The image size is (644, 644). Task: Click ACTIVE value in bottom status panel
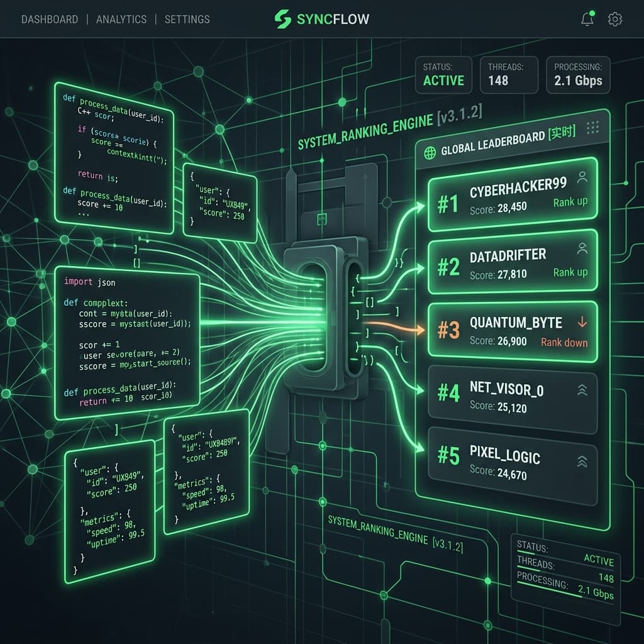coord(599,560)
